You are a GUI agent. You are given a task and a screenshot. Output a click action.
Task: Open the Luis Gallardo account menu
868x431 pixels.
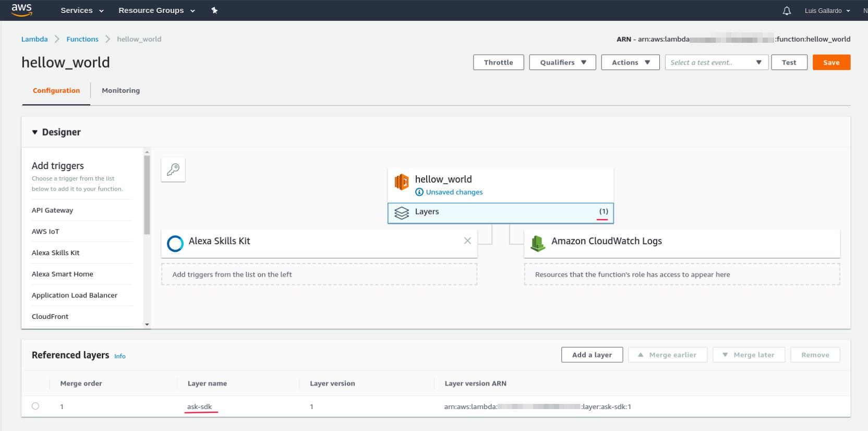click(827, 10)
